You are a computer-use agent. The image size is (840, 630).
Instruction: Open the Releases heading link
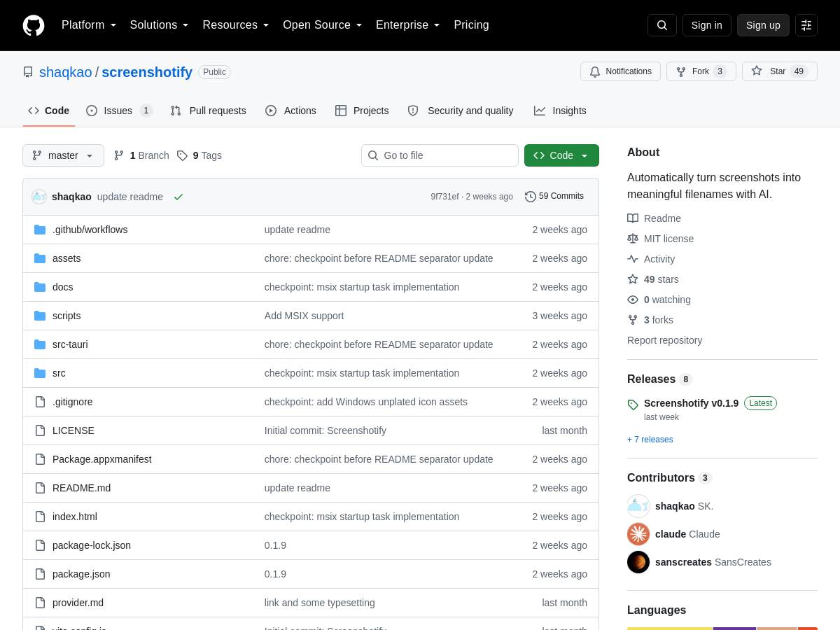(660, 379)
